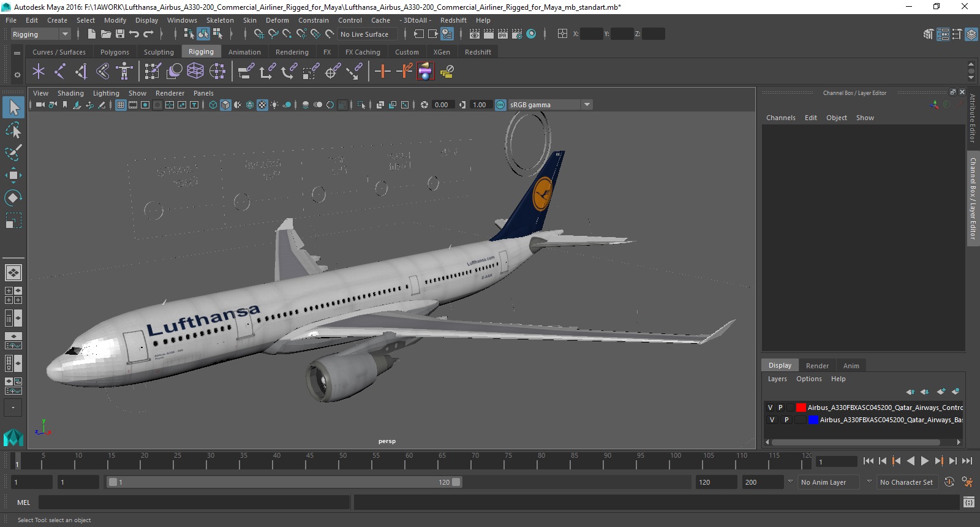Image resolution: width=980 pixels, height=527 pixels.
Task: Click the Save Scene icon
Action: point(120,34)
